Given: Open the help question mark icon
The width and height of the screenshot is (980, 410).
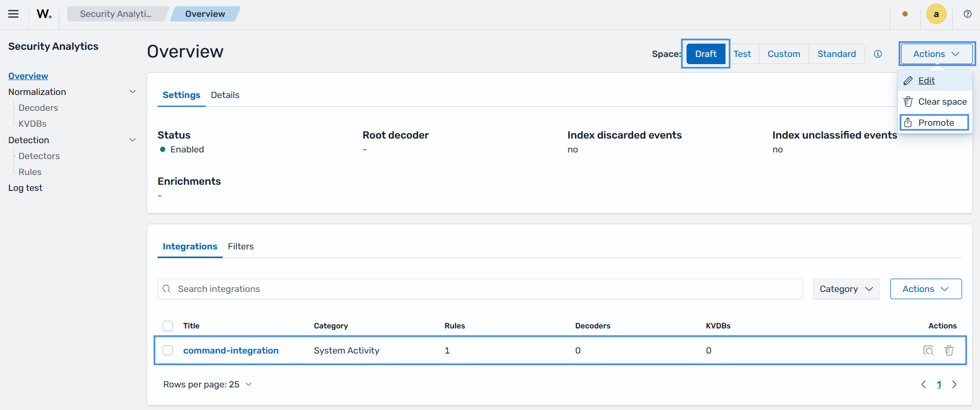Looking at the screenshot, I should (968, 14).
